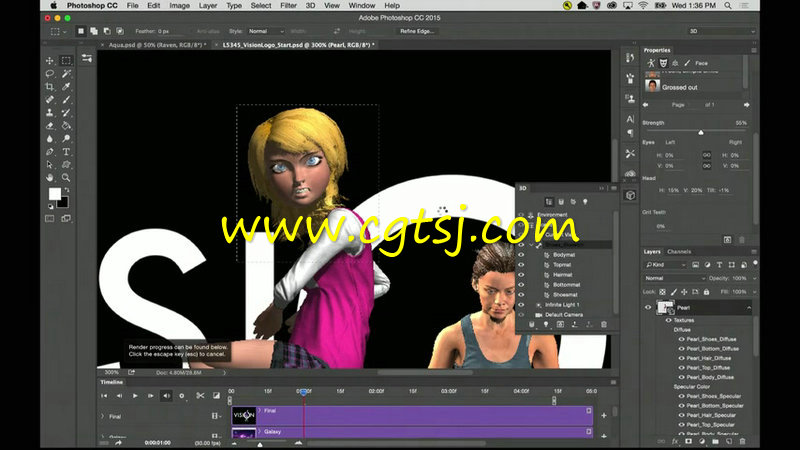Filter layers by type layers icon
800x450 pixels.
click(x=719, y=265)
